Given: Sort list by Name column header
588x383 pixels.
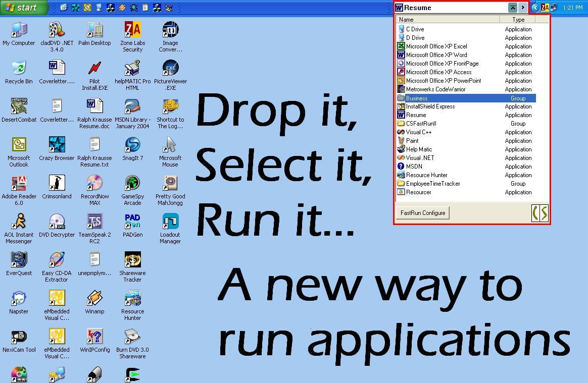Looking at the screenshot, I should coord(448,20).
